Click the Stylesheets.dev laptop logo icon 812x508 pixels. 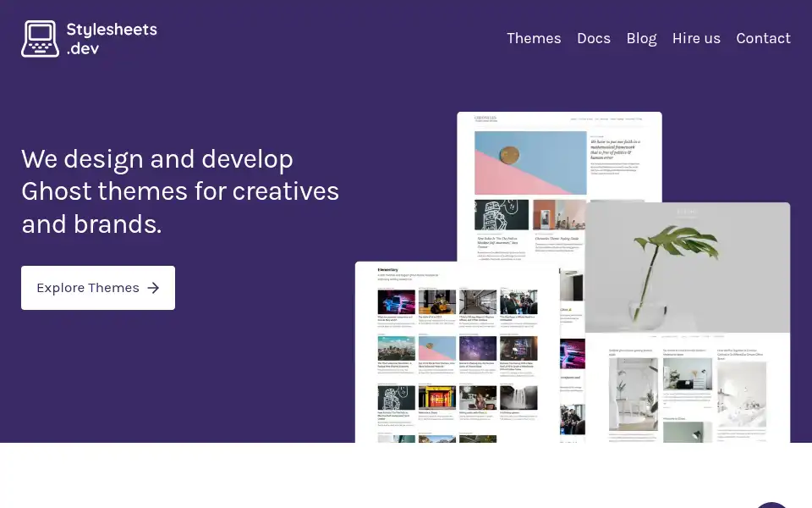(x=40, y=39)
